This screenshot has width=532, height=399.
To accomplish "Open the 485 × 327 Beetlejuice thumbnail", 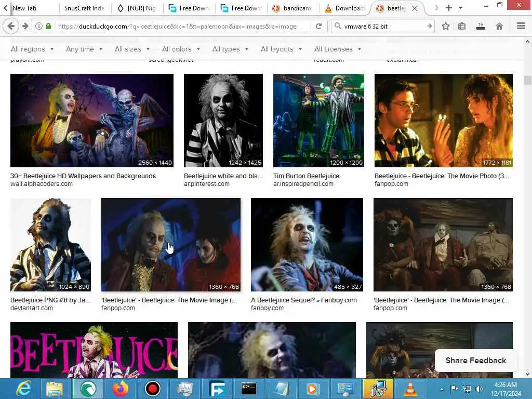I will (307, 245).
